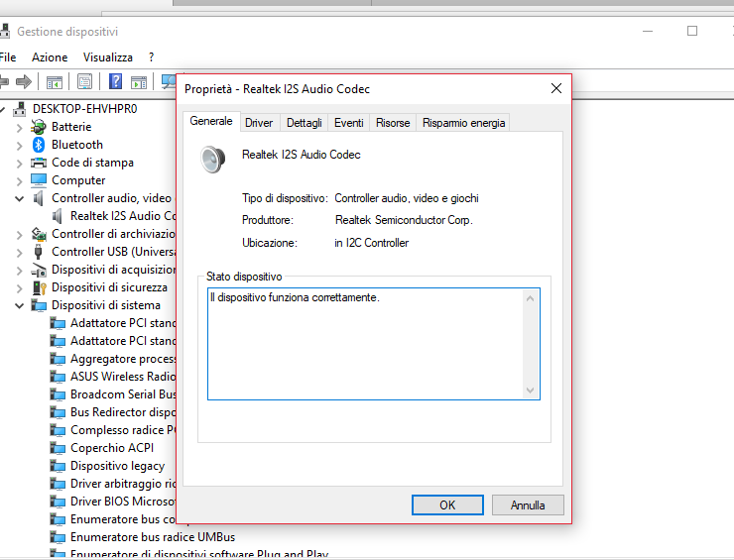The width and height of the screenshot is (734, 560).
Task: Click the icon beside Dispositivo legacy
Action: [58, 466]
